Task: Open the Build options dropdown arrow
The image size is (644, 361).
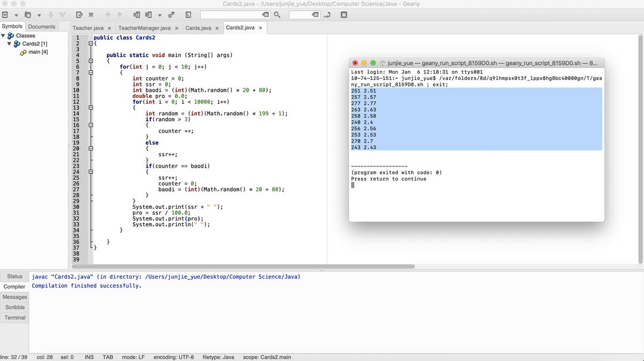Action: tap(160, 15)
